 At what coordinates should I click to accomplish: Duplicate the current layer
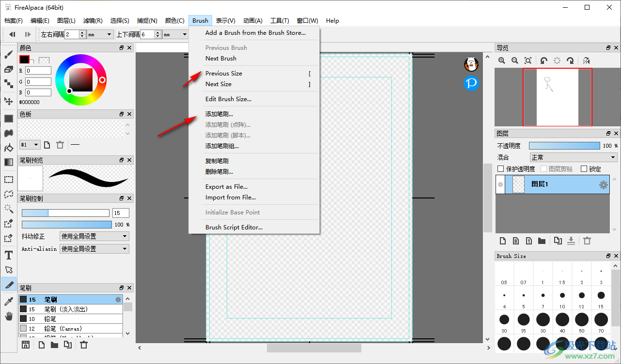(x=558, y=241)
